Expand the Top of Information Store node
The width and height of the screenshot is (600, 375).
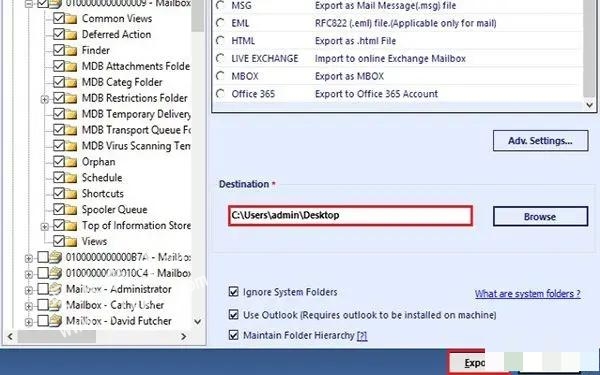pos(45,227)
